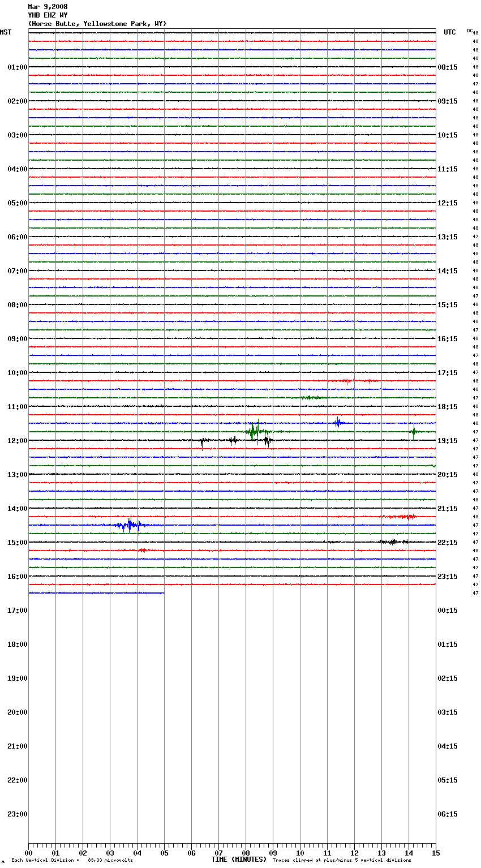
Task: Click the '10' minute label on bottom axis
Action: [x=300, y=853]
